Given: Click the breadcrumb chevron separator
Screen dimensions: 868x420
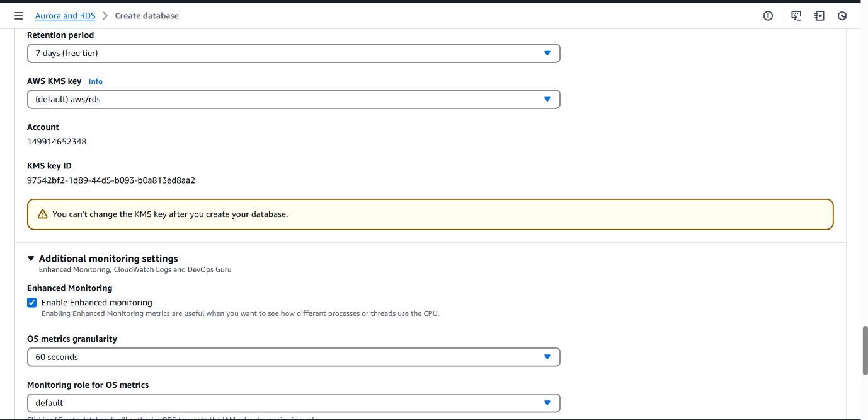Looking at the screenshot, I should (x=105, y=16).
